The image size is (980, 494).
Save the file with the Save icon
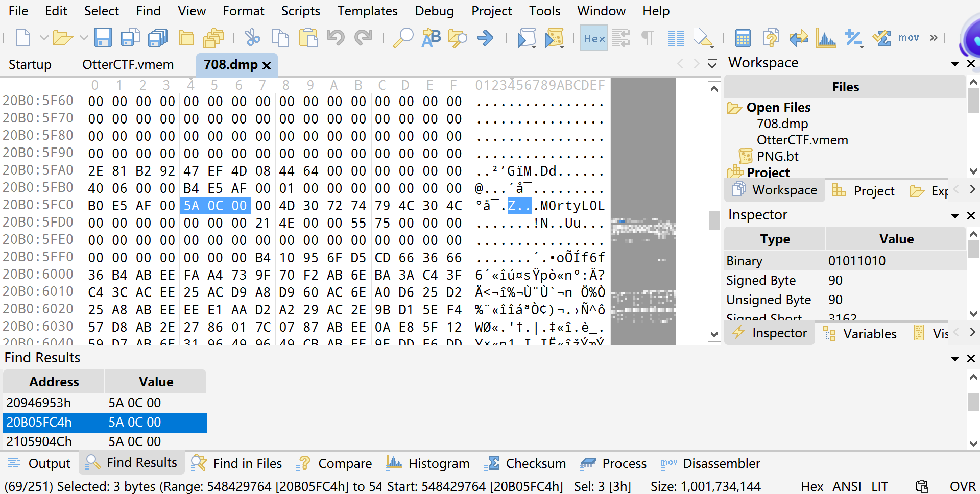point(104,37)
